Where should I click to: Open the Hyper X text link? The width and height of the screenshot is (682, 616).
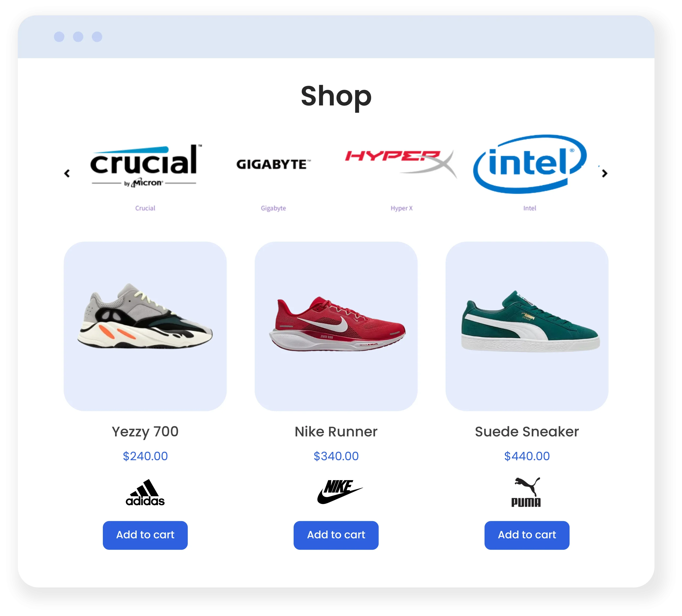point(401,208)
